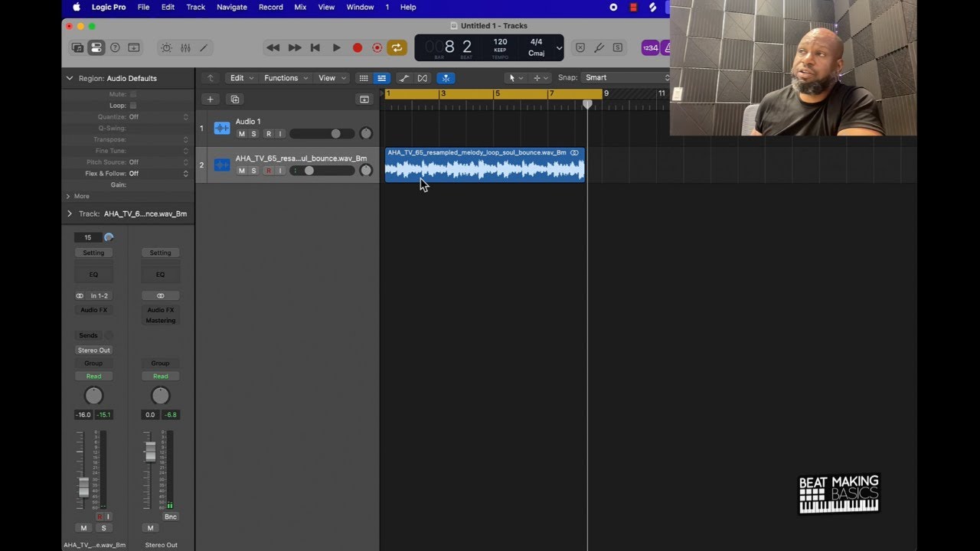Click the Fast Forward transport button
The width and height of the screenshot is (980, 551).
(294, 47)
